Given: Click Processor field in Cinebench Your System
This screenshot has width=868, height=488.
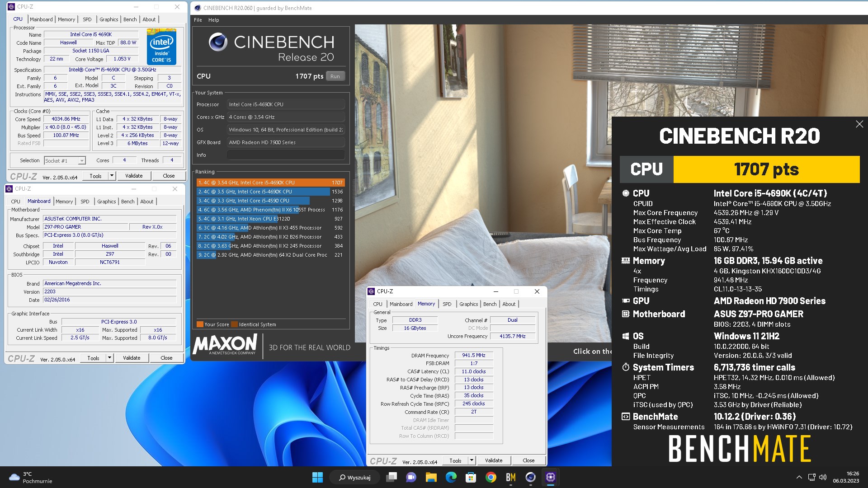Looking at the screenshot, I should [286, 104].
